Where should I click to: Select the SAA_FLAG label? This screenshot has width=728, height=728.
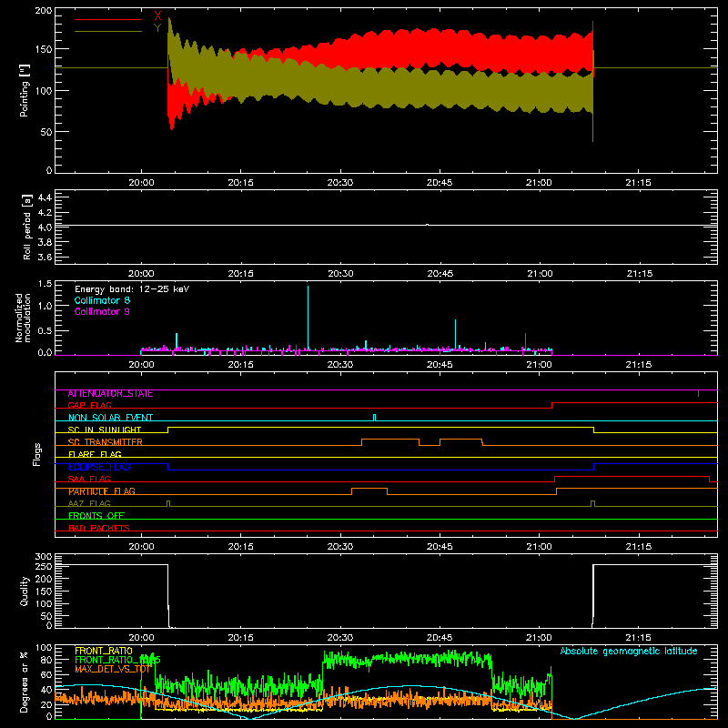point(89,479)
